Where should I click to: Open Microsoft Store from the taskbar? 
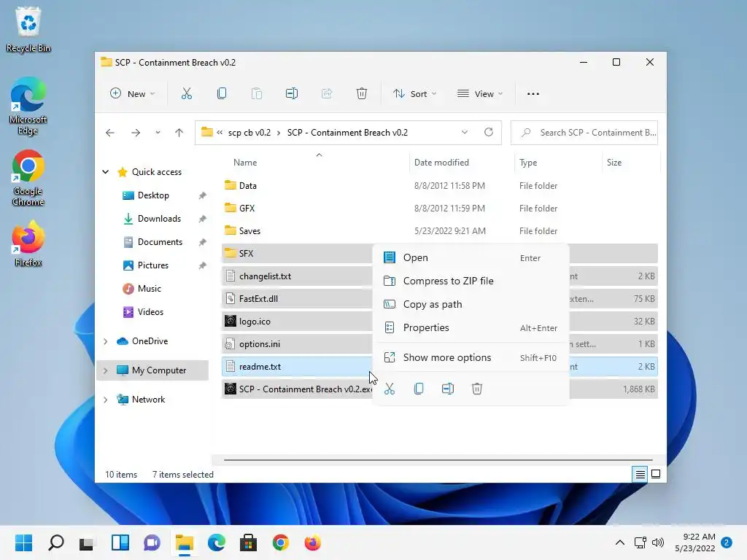point(248,542)
